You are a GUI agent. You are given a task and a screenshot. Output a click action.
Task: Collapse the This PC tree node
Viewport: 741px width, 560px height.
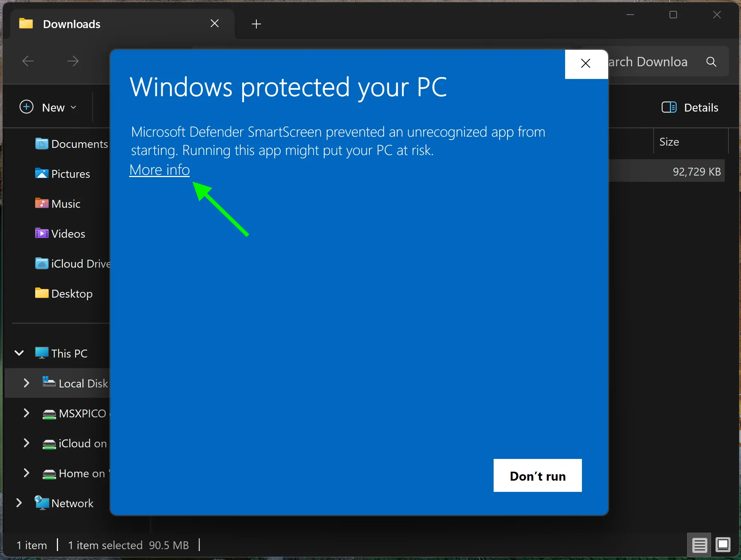click(x=19, y=353)
